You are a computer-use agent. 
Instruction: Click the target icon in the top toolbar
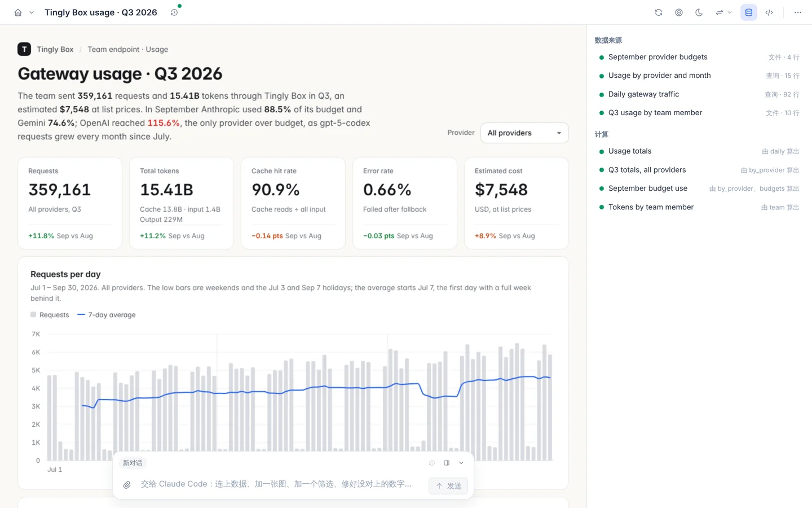[x=679, y=12]
